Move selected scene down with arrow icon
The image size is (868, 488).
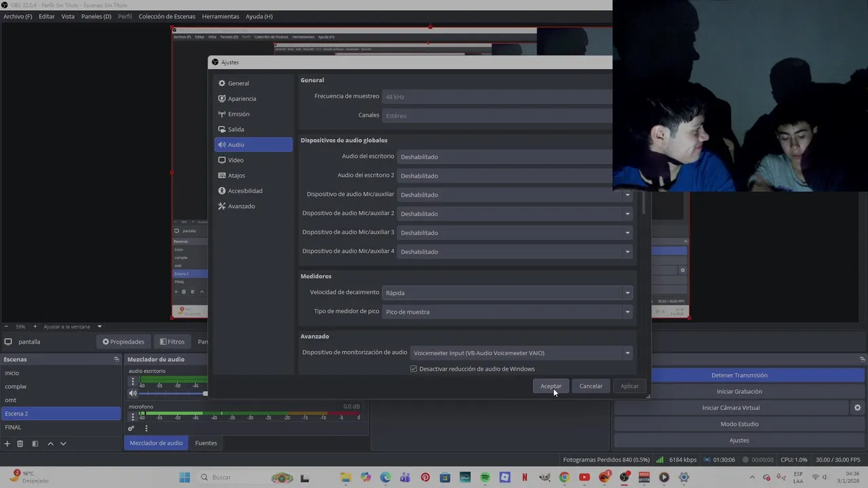63,443
